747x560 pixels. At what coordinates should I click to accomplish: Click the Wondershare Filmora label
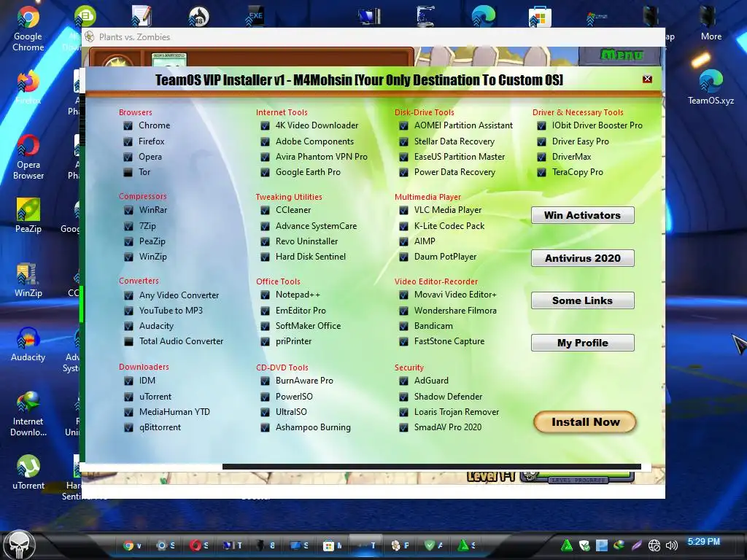point(455,311)
